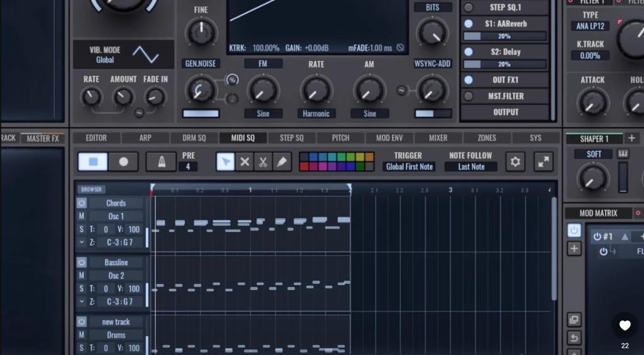Select the scissors cut tool
The image size is (644, 355).
263,161
